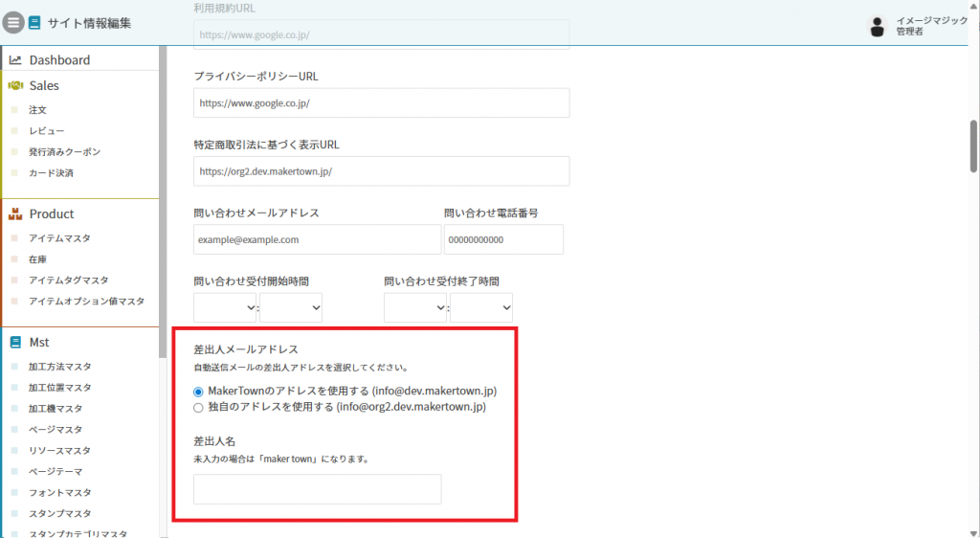Click the Dashboard chart icon
980x538 pixels.
point(15,60)
